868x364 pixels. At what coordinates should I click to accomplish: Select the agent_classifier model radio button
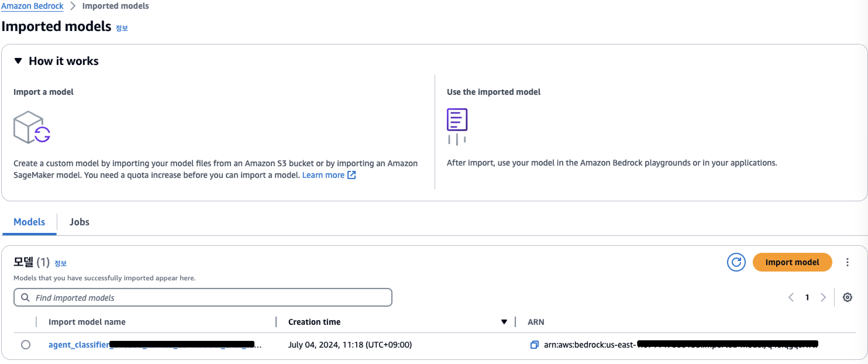pos(26,344)
